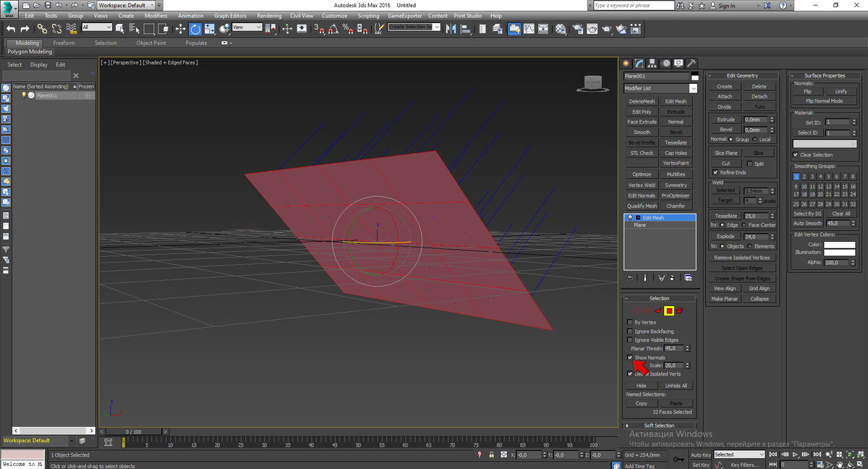Select Element sub-object level icon
This screenshot has height=469, width=868.
click(x=681, y=310)
